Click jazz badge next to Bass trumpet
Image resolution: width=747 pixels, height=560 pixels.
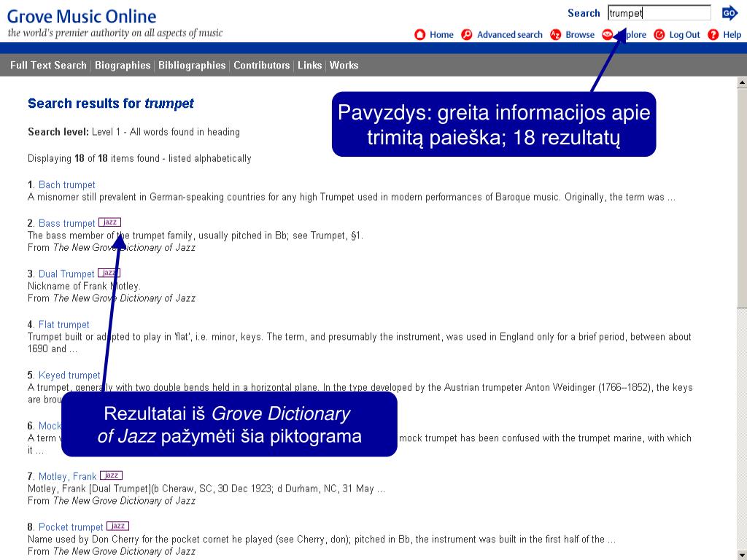click(x=110, y=222)
